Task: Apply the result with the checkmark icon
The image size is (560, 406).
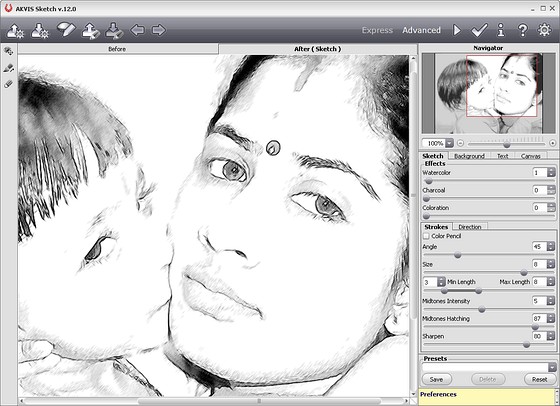Action: coord(479,30)
